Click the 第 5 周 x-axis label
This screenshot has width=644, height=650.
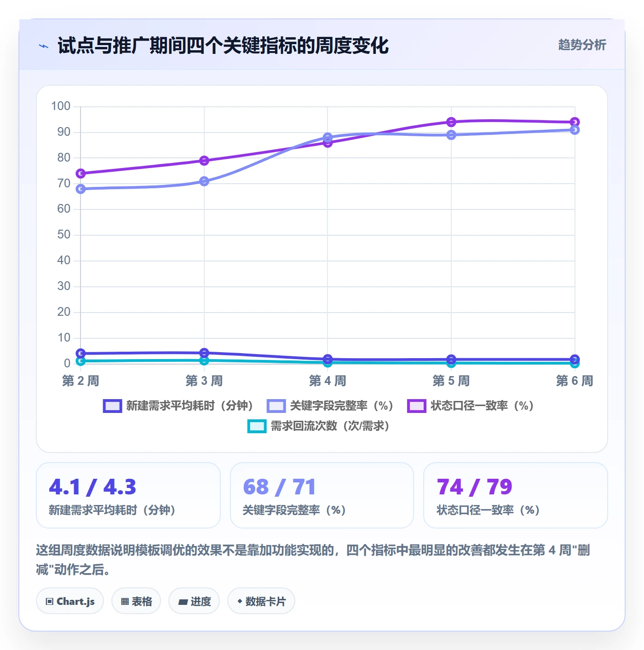click(x=451, y=381)
